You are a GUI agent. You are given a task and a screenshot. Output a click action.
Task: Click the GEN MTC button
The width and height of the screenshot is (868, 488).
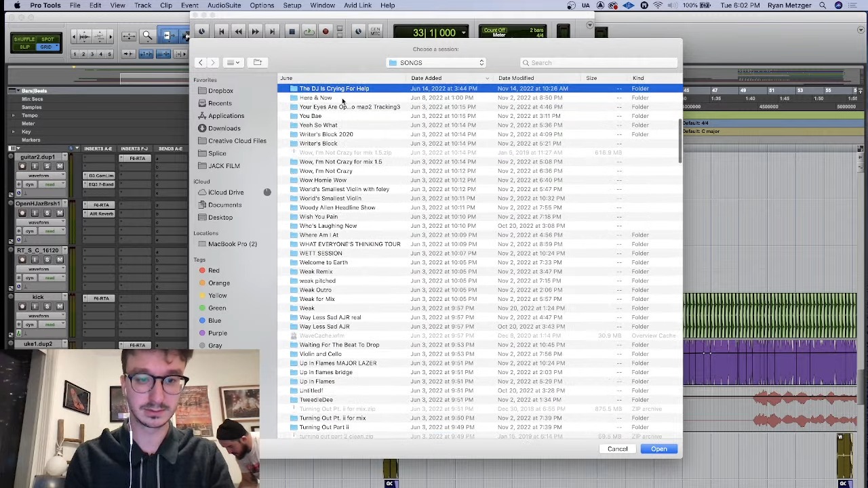[x=375, y=32]
